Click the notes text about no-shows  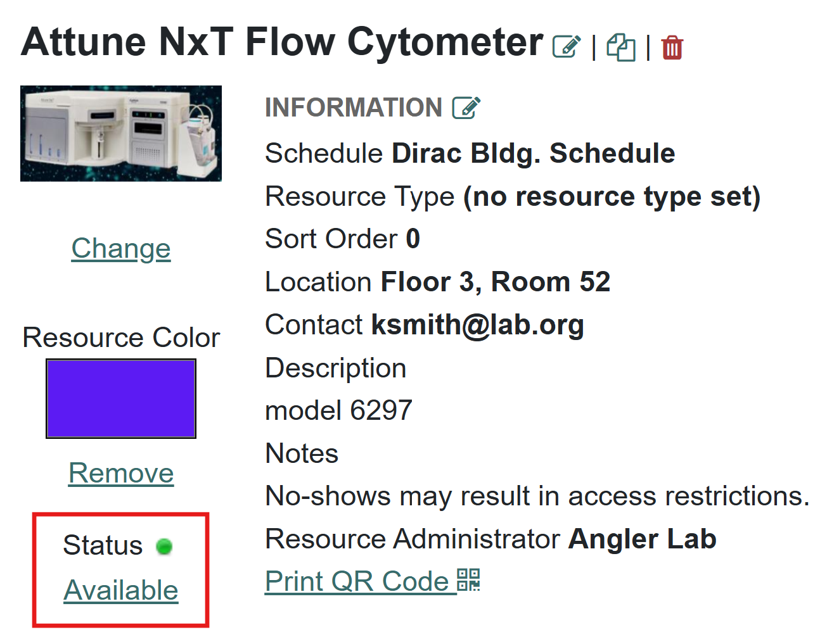point(537,496)
